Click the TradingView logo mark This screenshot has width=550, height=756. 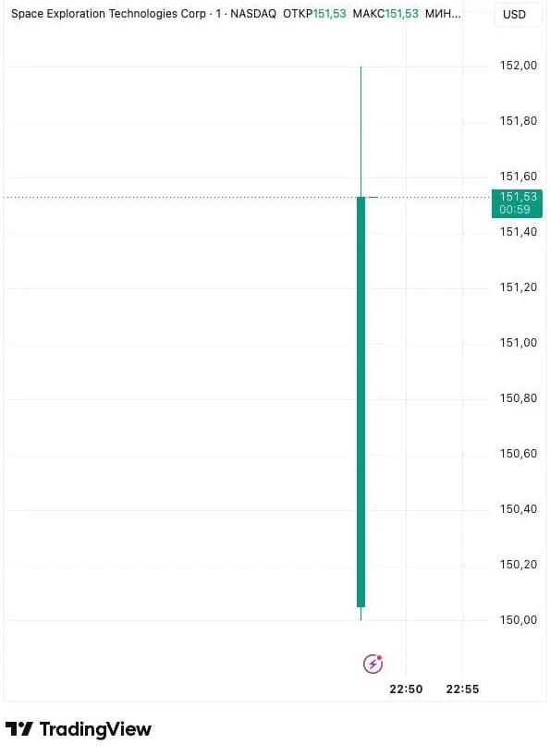tap(18, 728)
